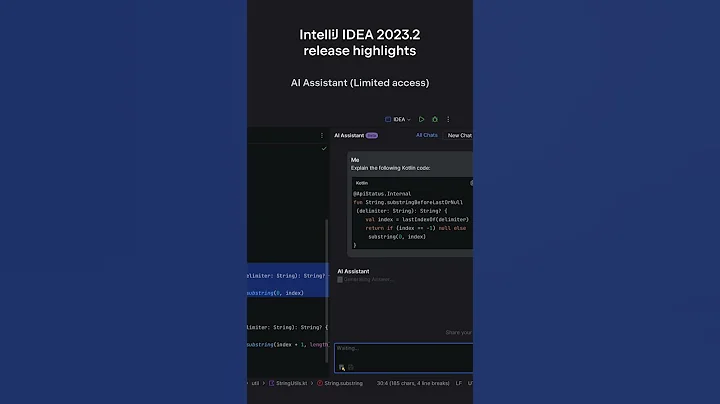Start debugging with the green bug icon
Viewport: 720px width, 404px height.
click(x=435, y=119)
